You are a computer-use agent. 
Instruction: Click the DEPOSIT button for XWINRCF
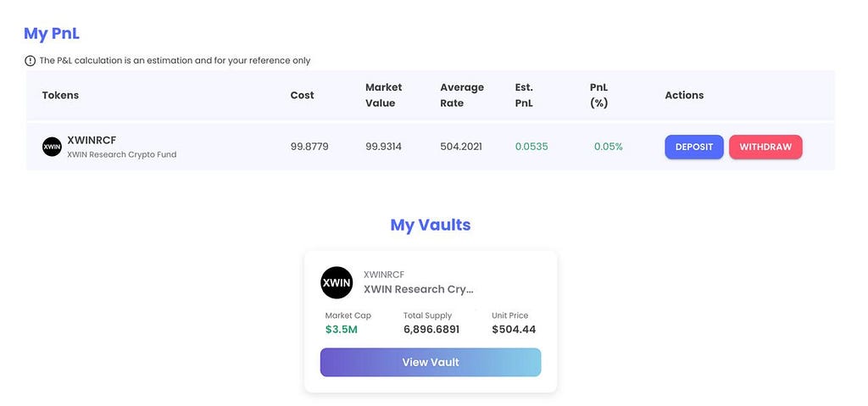tap(693, 147)
